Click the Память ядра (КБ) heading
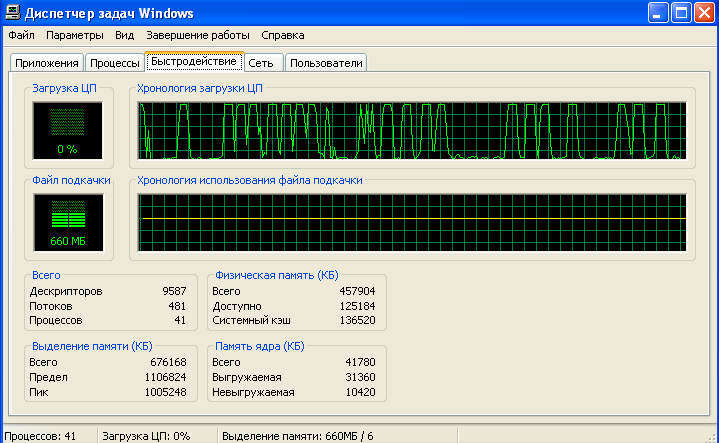Viewport: 719px width, 443px height. coord(260,346)
